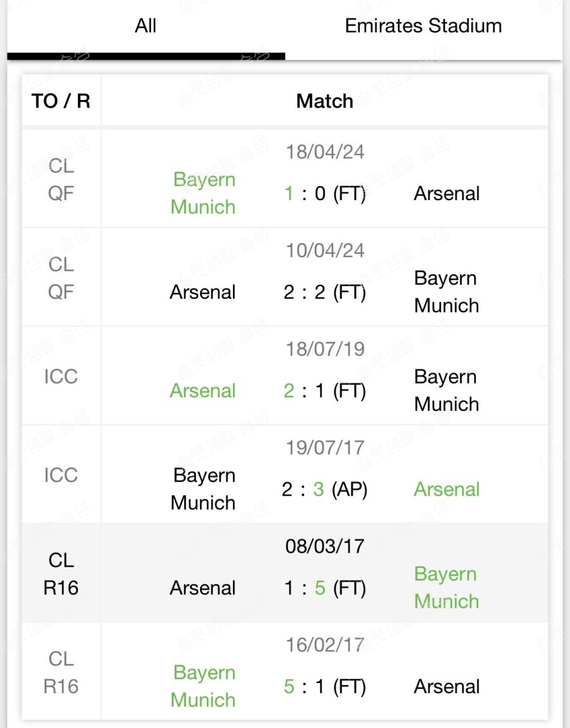Open the 2 : 2 (FT) match score
The width and height of the screenshot is (570, 728).
tap(324, 292)
